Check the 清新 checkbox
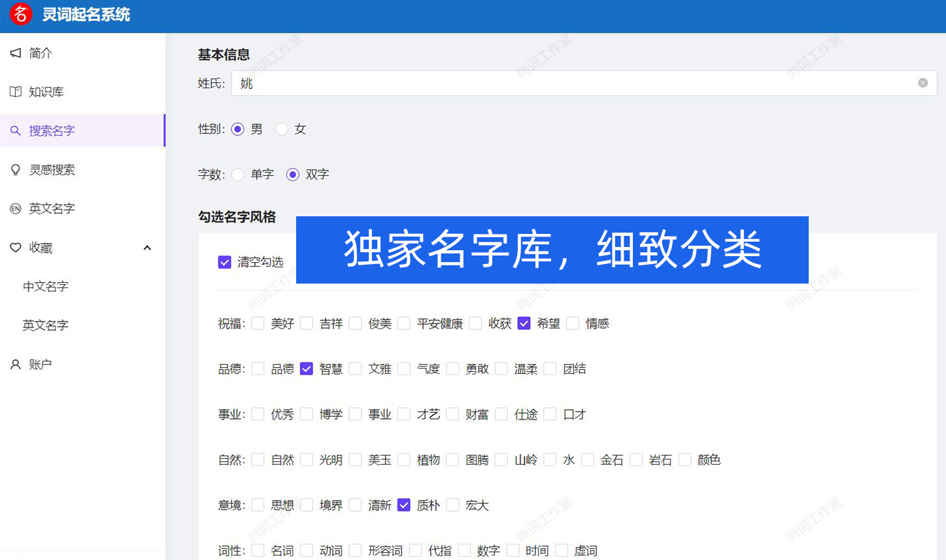Image resolution: width=946 pixels, height=560 pixels. point(356,505)
